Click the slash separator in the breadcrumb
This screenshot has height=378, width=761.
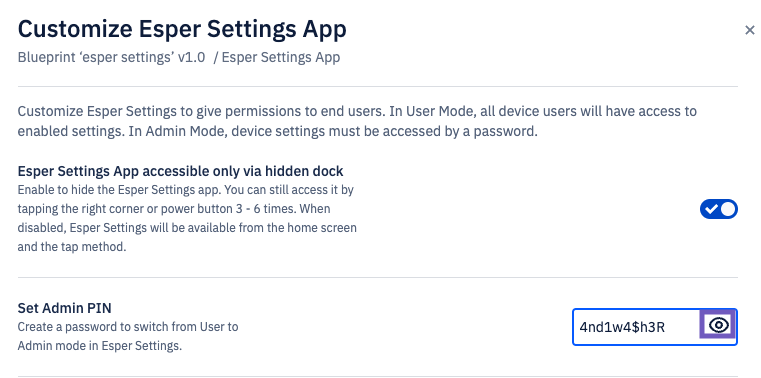click(x=215, y=58)
